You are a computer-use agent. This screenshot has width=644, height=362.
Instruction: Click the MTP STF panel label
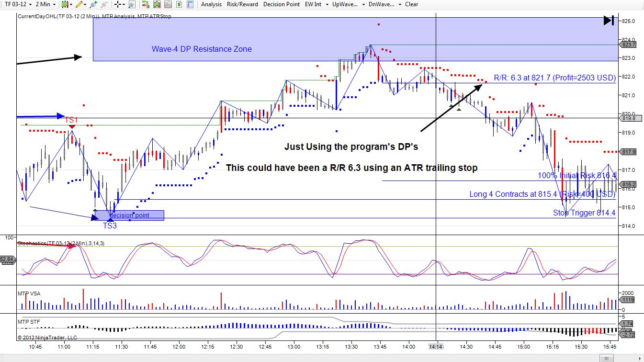coord(29,322)
